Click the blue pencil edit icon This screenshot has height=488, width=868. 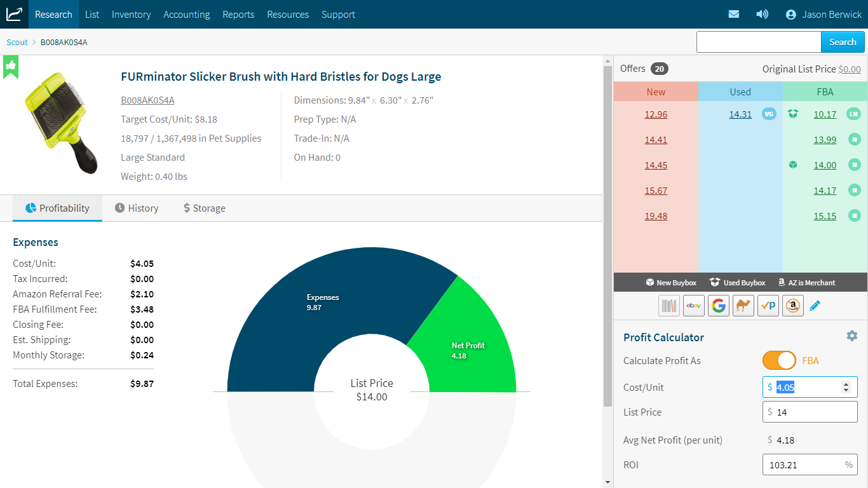[815, 306]
